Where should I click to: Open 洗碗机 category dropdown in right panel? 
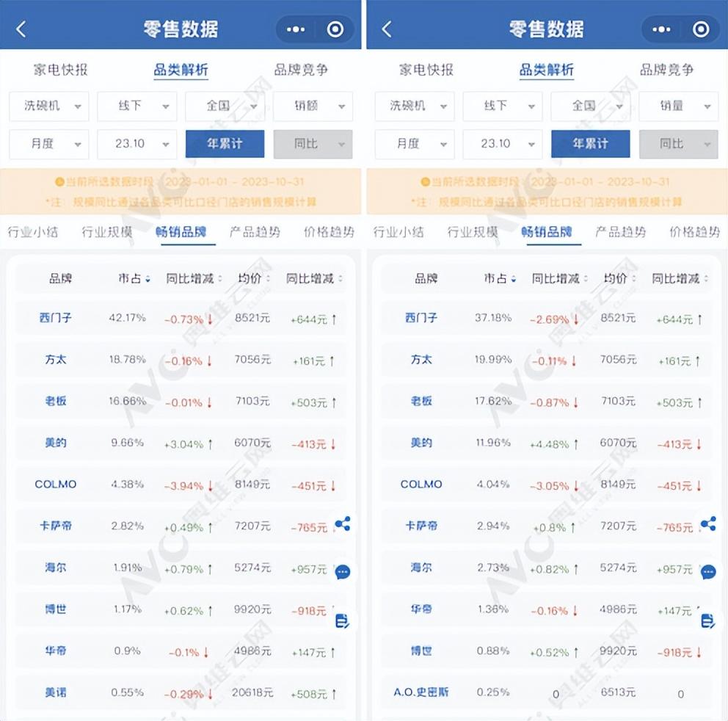[x=415, y=106]
